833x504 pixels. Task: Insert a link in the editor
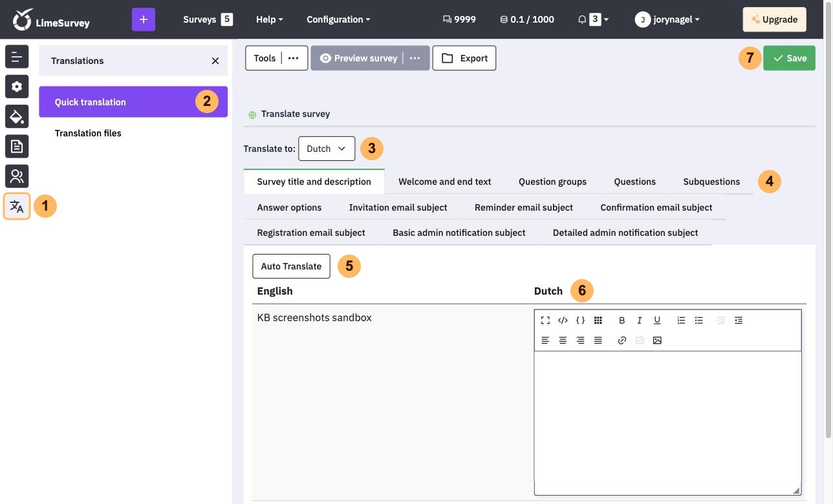pos(622,341)
